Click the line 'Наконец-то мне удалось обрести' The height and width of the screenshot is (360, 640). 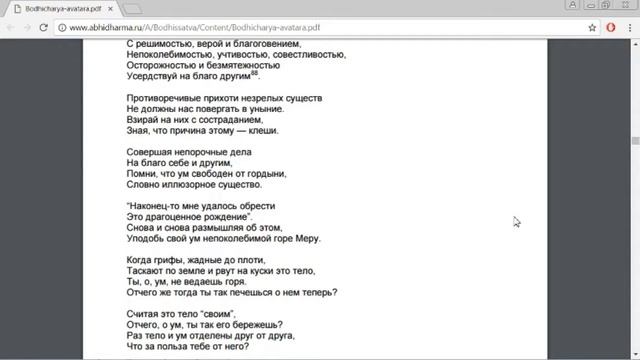tap(202, 206)
